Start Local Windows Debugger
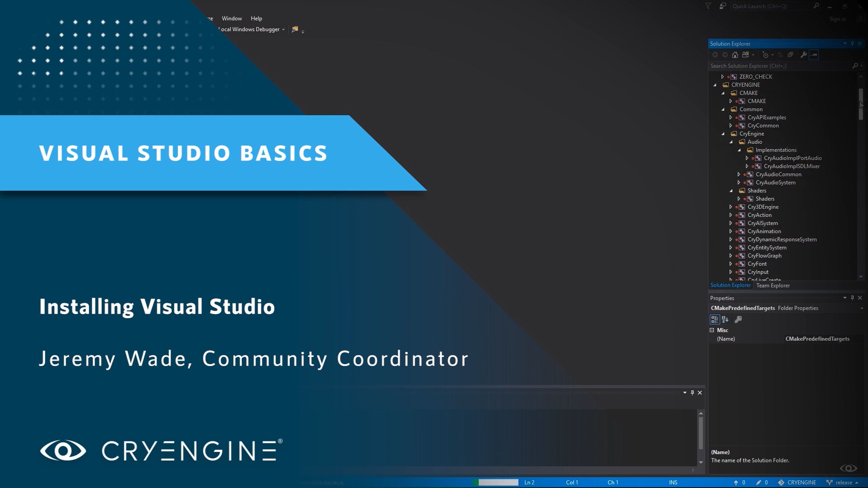The width and height of the screenshot is (868, 488). [x=249, y=29]
